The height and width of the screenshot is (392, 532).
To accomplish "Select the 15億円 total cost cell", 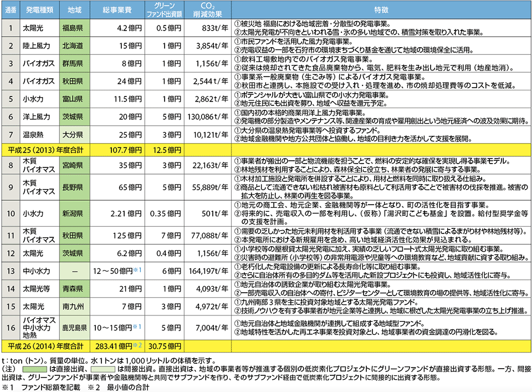I will [117, 46].
